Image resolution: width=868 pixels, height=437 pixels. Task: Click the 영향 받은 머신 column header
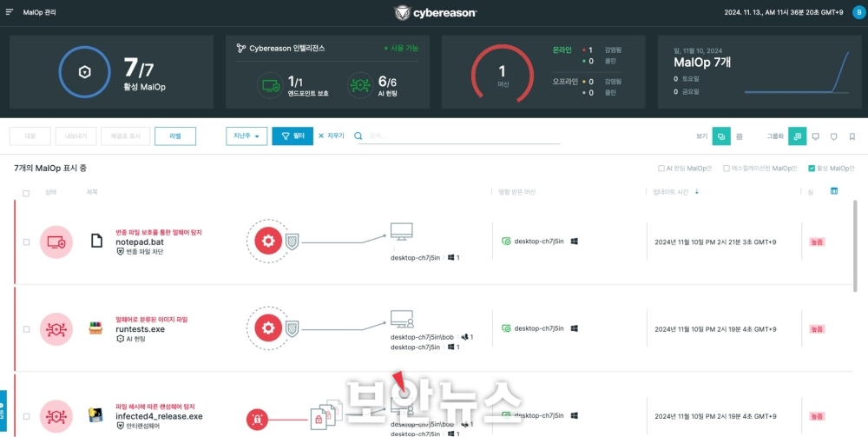click(x=517, y=192)
